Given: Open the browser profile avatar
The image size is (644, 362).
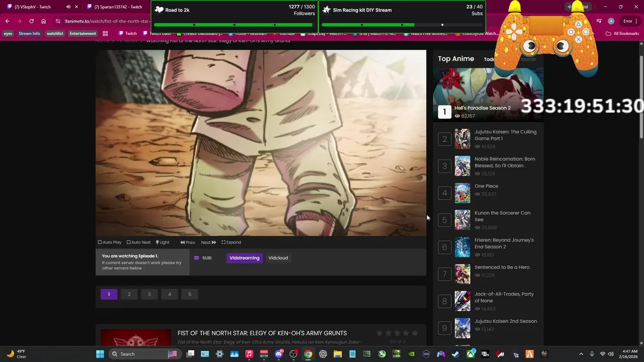Looking at the screenshot, I should (611, 21).
